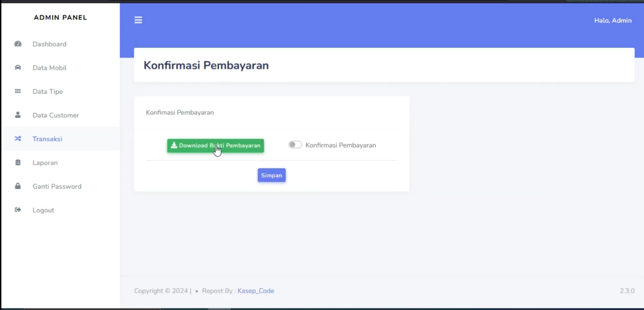Open Laporan menu item
Image resolution: width=644 pixels, height=310 pixels.
click(x=45, y=163)
